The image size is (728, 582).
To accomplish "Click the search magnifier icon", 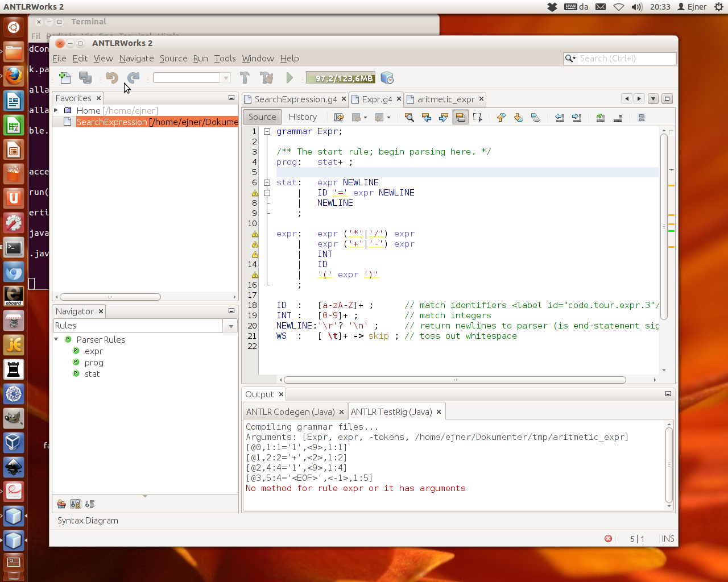I will tap(570, 59).
